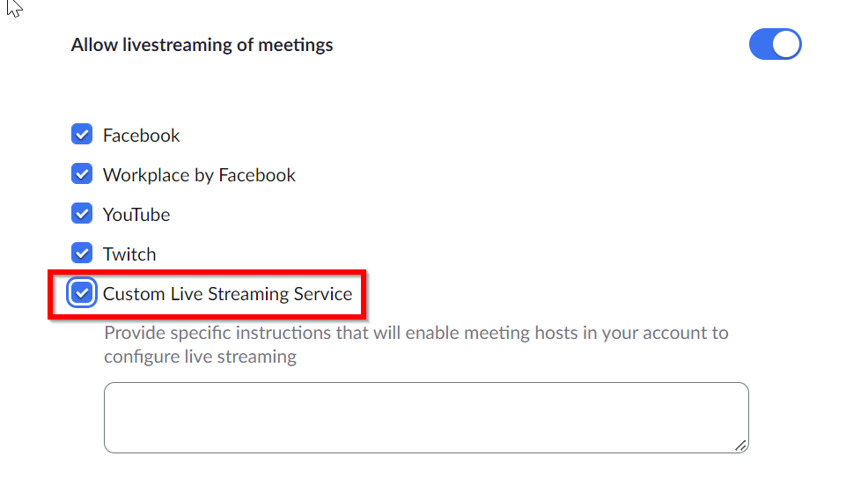The width and height of the screenshot is (868, 493).
Task: Click the Custom Live Streaming Service label
Action: click(x=227, y=294)
